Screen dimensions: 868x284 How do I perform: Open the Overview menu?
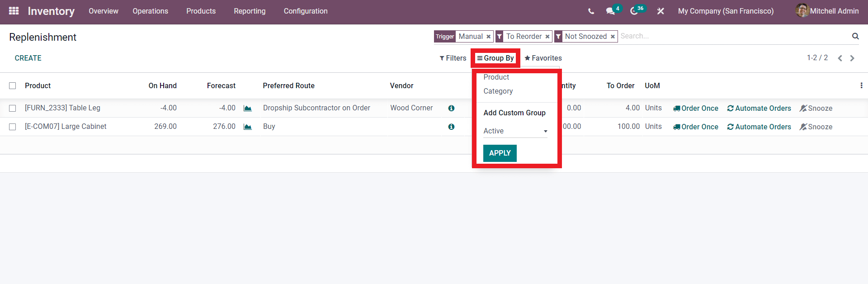click(104, 11)
